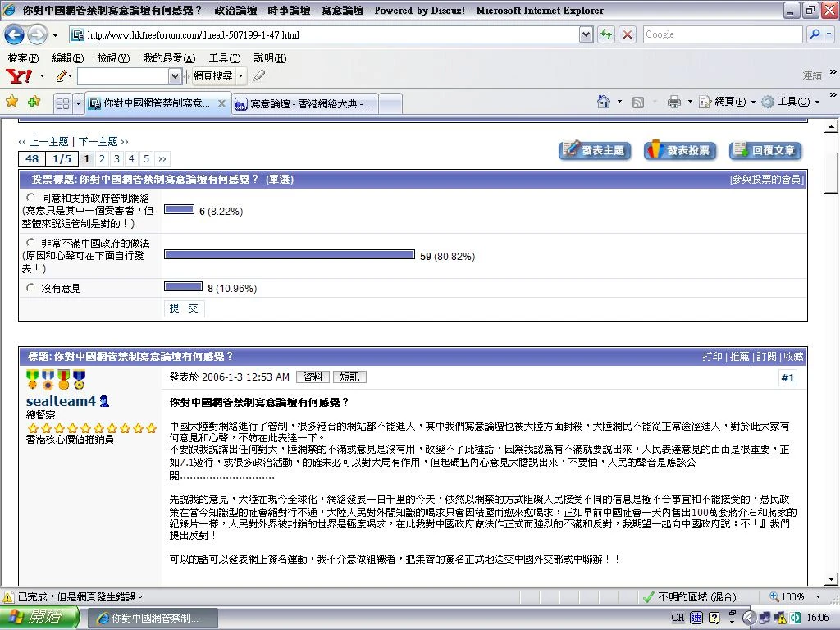This screenshot has height=630, width=840.
Task: Open the 上一主題 link
Action: click(48, 141)
